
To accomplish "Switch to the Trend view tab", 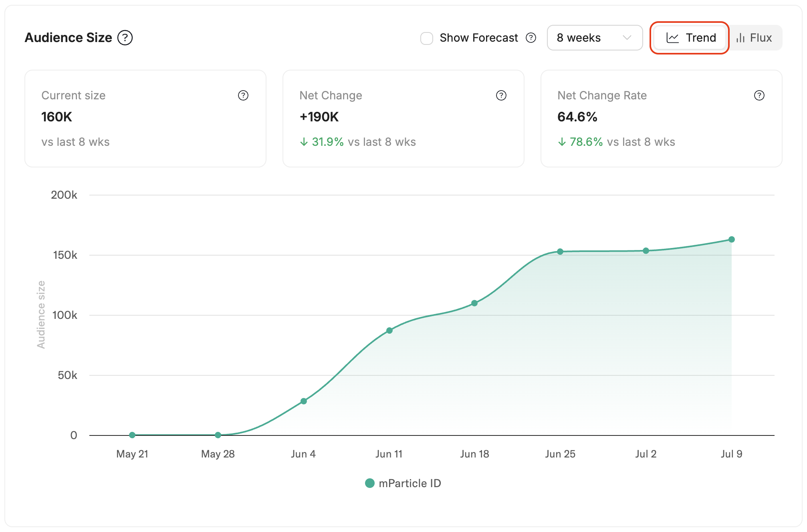I will [x=690, y=38].
